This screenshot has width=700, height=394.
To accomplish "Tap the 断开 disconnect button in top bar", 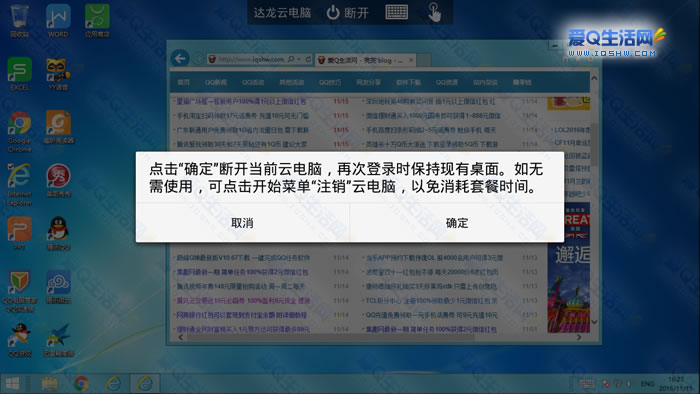I will point(347,12).
